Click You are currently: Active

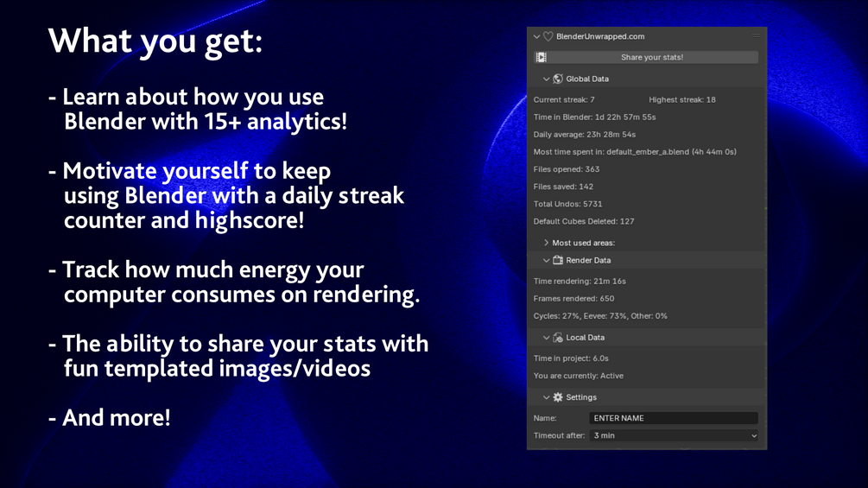(x=579, y=376)
